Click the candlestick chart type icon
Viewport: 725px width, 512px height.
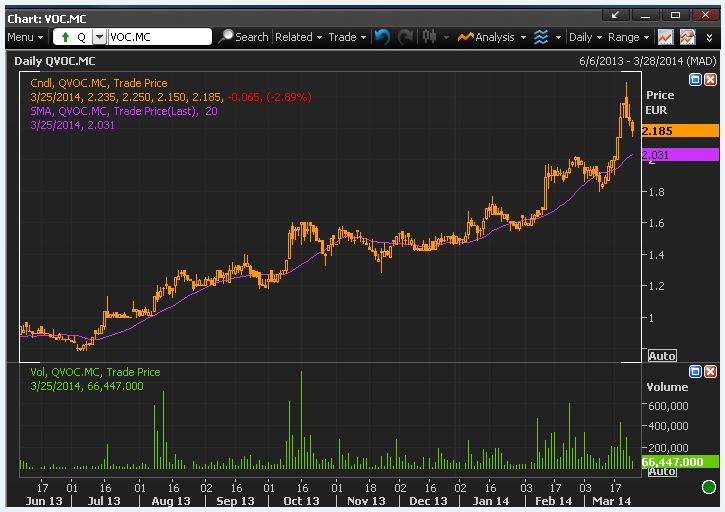pos(430,37)
